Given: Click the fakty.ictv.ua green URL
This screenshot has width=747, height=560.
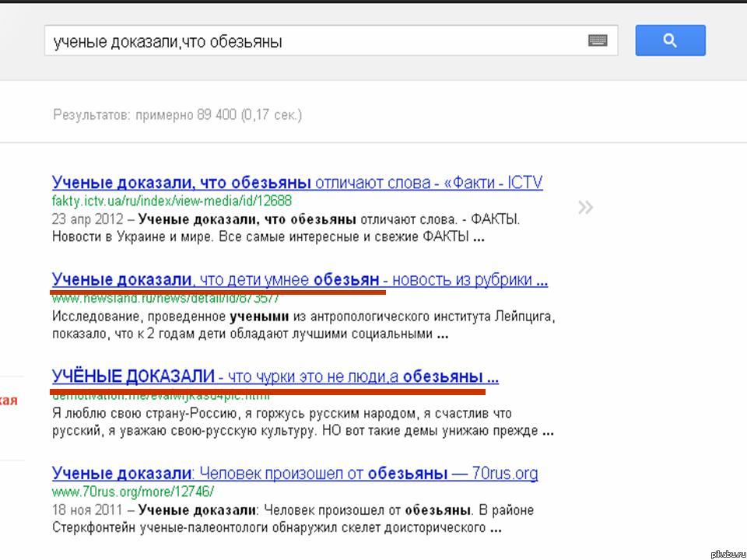Looking at the screenshot, I should [x=171, y=201].
